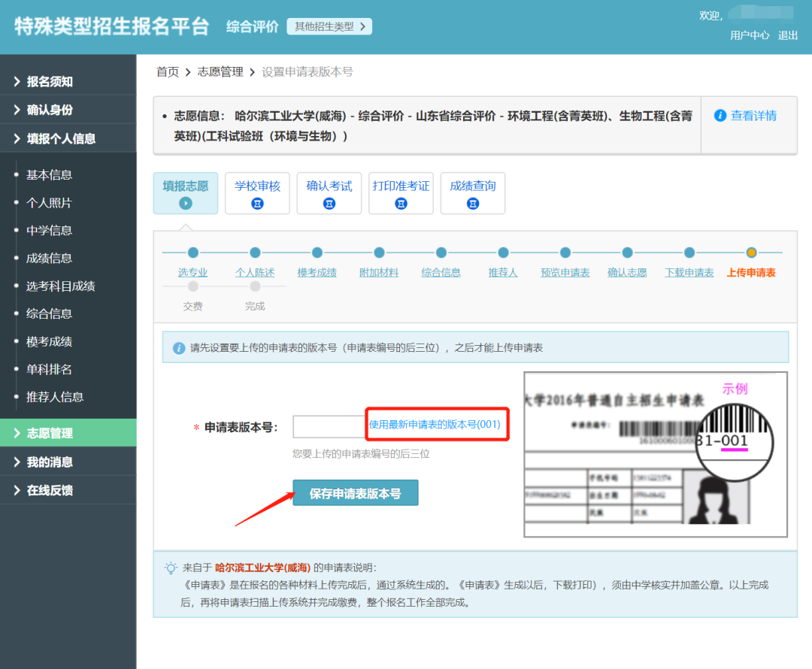Viewport: 812px width, 669px height.
Task: Switch to the 学校审核 tab
Action: coord(257,193)
